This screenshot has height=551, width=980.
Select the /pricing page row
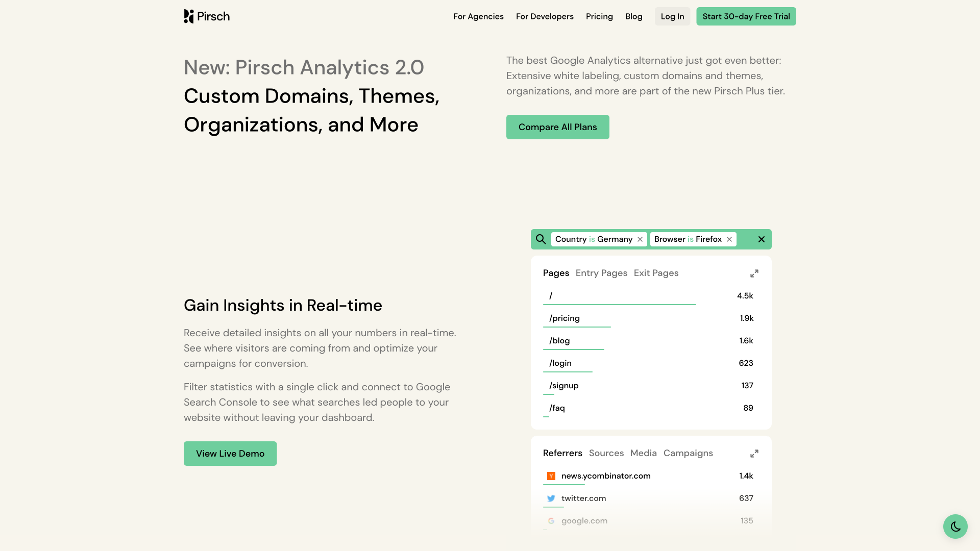(x=651, y=318)
